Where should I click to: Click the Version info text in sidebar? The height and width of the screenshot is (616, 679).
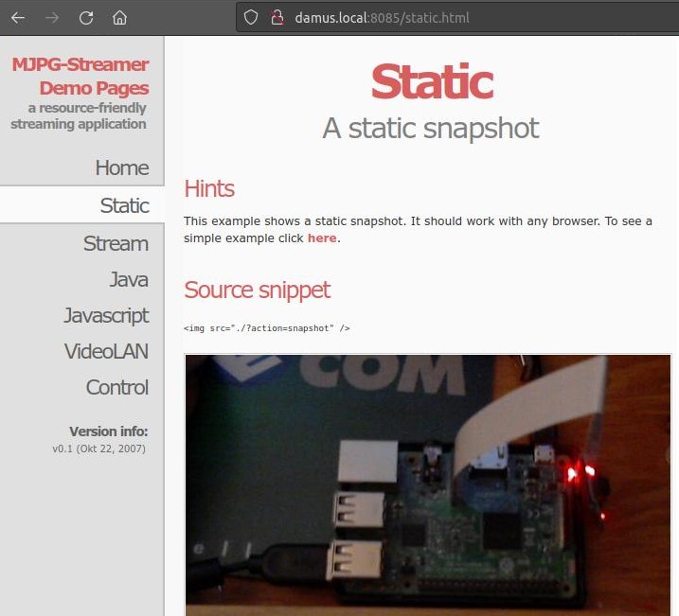click(108, 431)
